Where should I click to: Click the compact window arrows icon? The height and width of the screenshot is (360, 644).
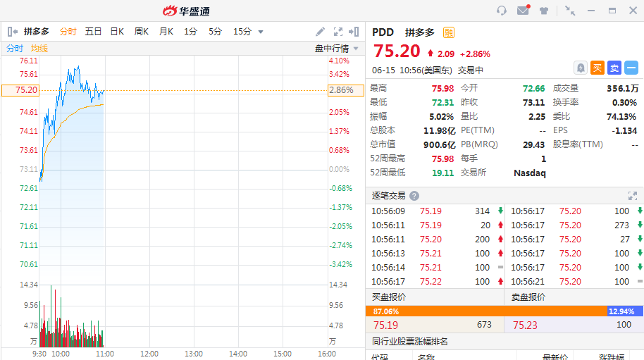click(570, 11)
